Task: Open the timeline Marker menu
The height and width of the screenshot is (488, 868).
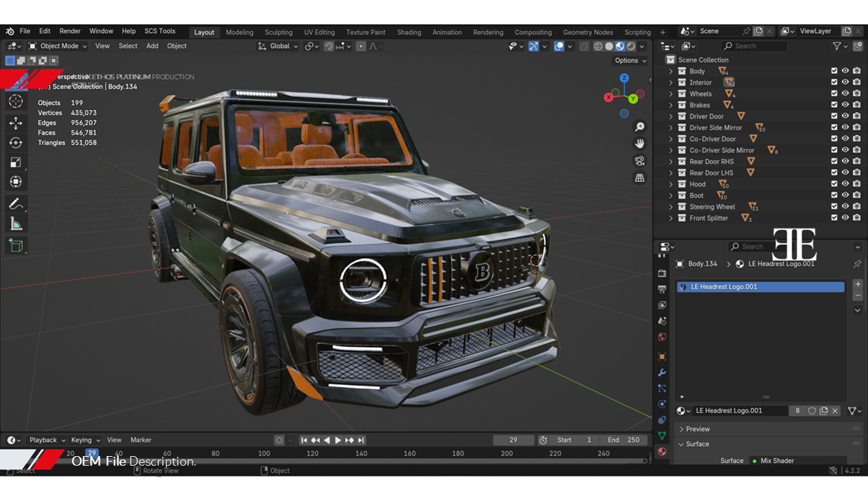Action: coord(141,440)
